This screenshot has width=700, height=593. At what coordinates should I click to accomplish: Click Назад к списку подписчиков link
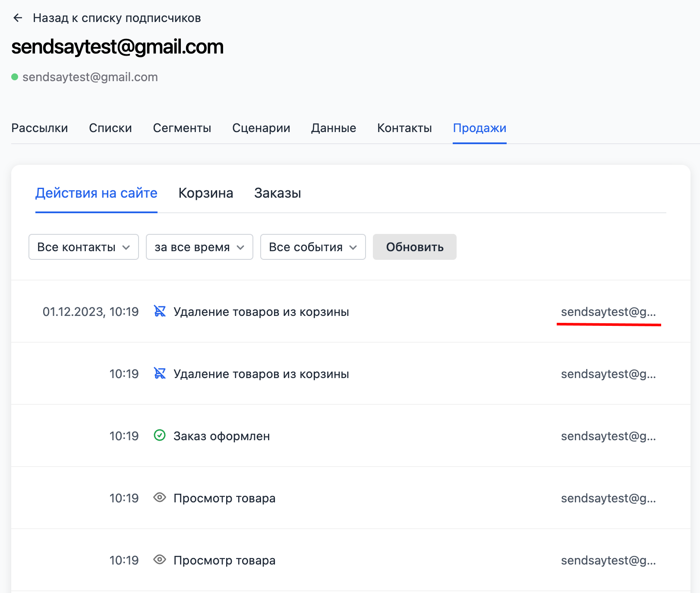[117, 18]
